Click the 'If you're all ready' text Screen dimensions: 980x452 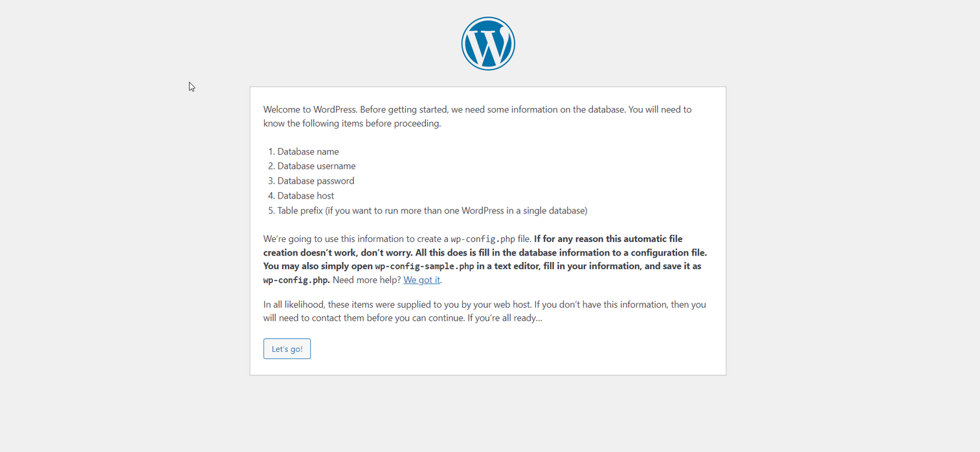pos(503,317)
